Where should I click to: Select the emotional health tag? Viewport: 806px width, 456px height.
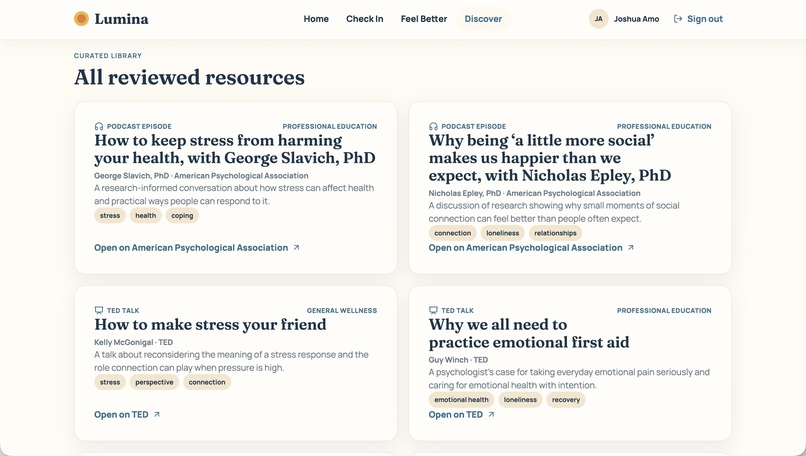(x=462, y=400)
